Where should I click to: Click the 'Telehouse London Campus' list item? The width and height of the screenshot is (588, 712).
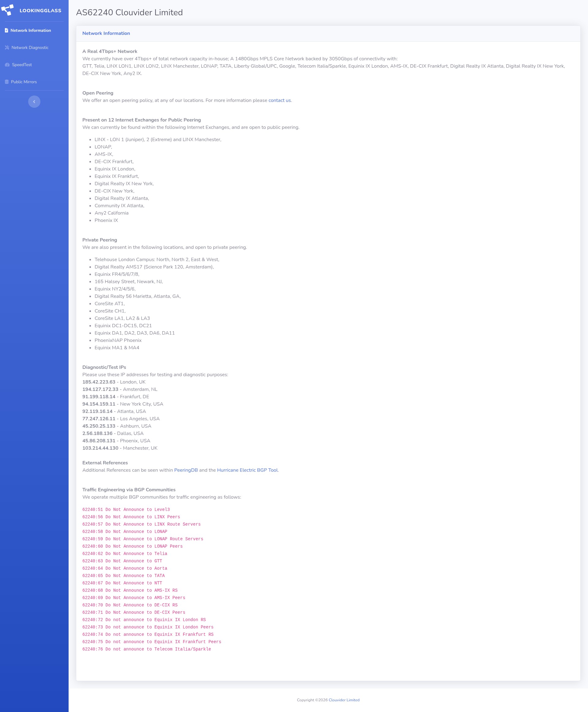[x=157, y=260]
